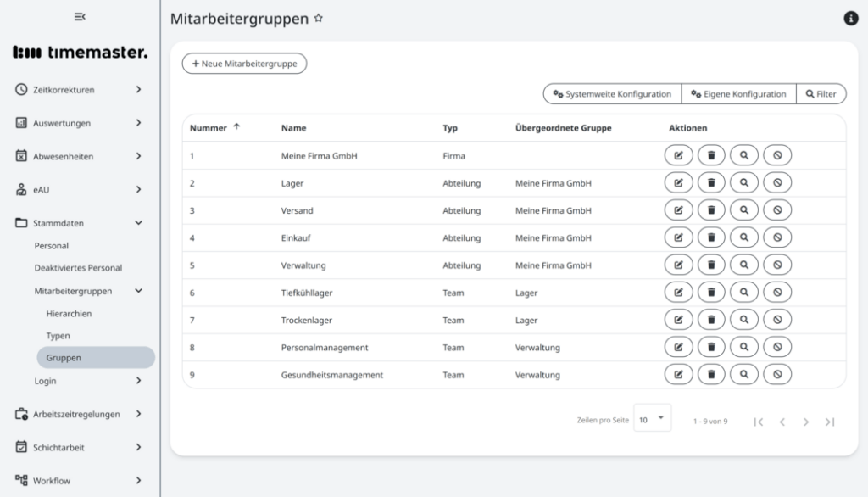The image size is (868, 497).
Task: Delete the Trockenlager group via trash icon
Action: pos(711,319)
